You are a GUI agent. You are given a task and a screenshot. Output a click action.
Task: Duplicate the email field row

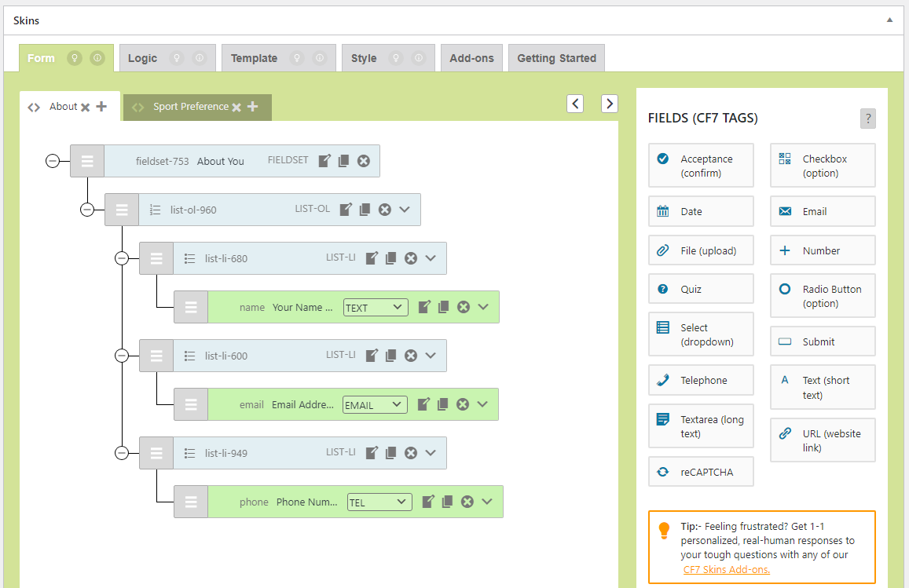point(442,404)
